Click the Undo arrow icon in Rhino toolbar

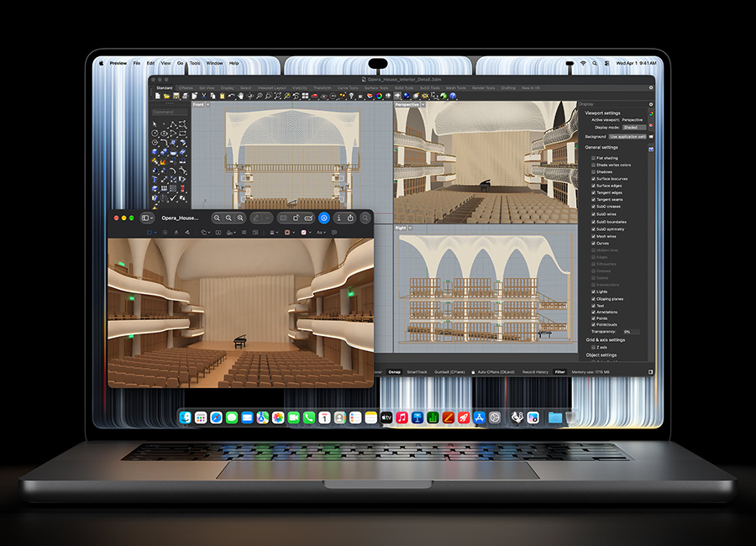coord(232,96)
